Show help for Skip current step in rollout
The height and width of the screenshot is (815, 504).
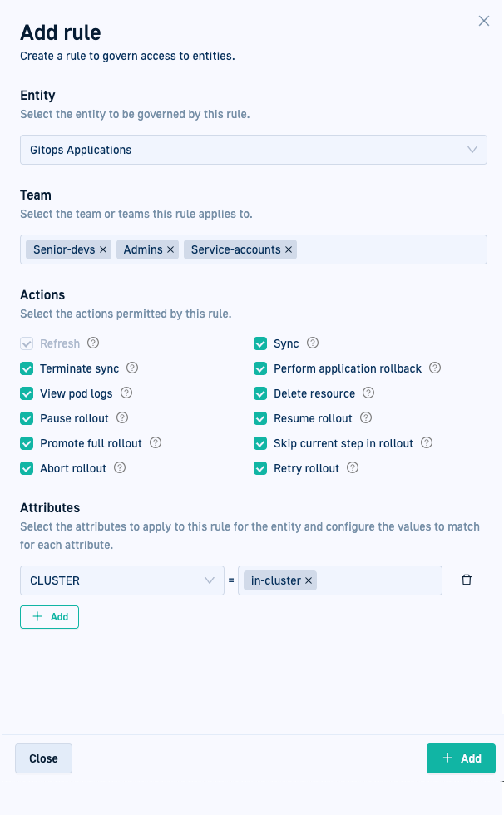click(x=427, y=443)
